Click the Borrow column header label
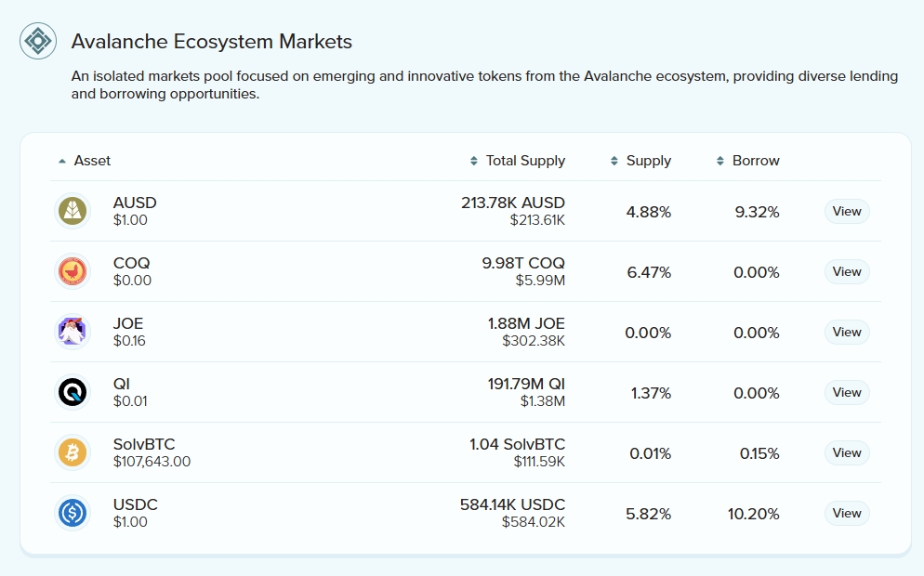The width and height of the screenshot is (924, 576). click(x=756, y=161)
